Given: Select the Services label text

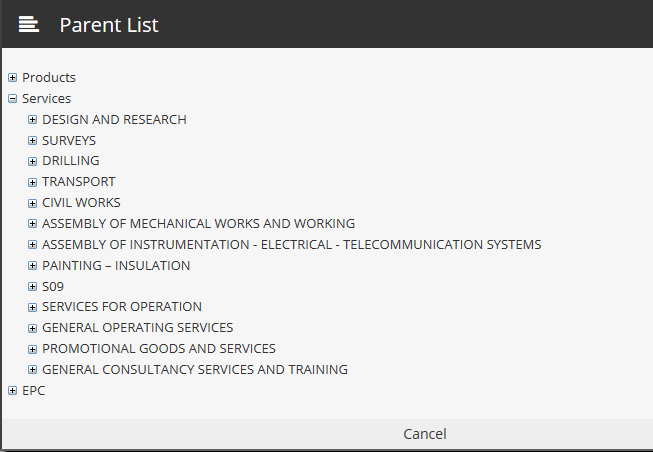Looking at the screenshot, I should (x=47, y=99).
